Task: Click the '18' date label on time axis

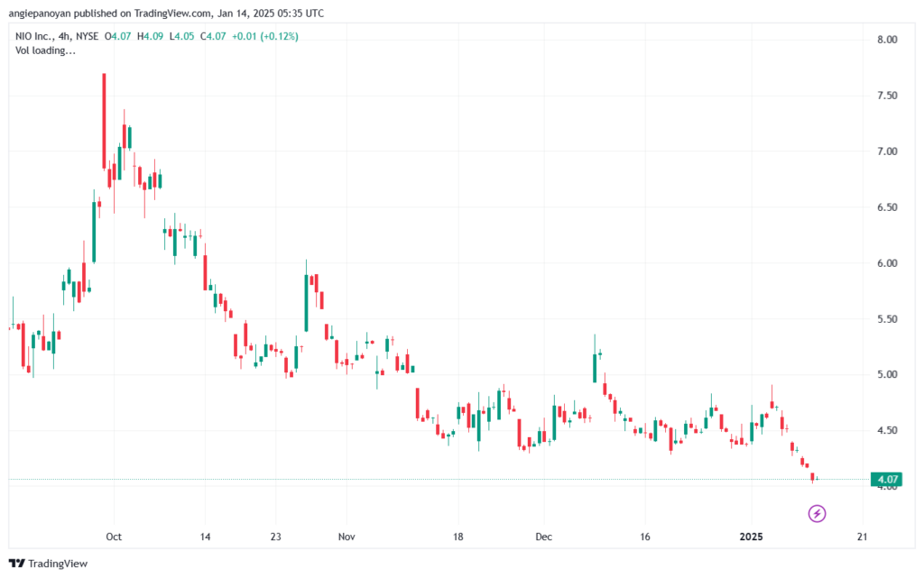Action: point(457,537)
